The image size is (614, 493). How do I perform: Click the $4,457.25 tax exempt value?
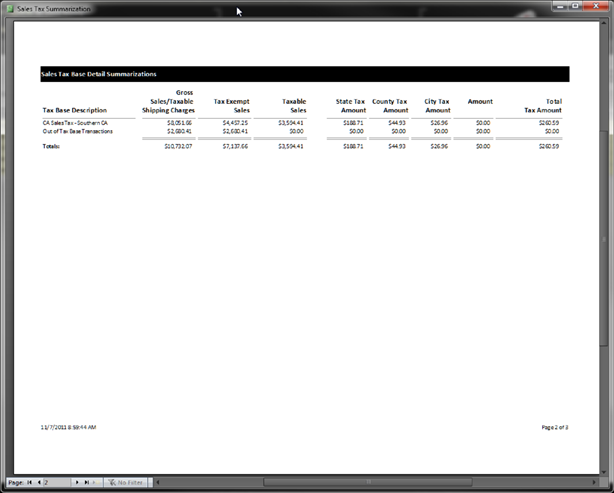tap(235, 123)
